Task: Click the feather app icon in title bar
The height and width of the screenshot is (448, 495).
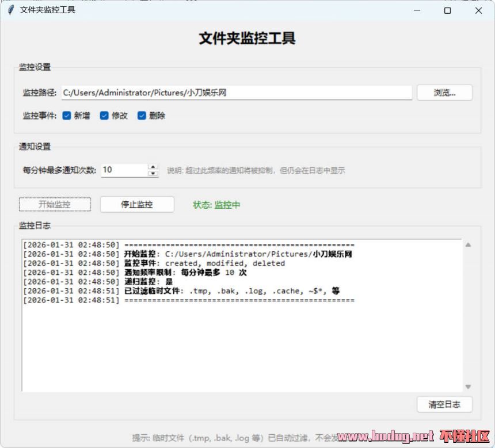Action: 10,10
